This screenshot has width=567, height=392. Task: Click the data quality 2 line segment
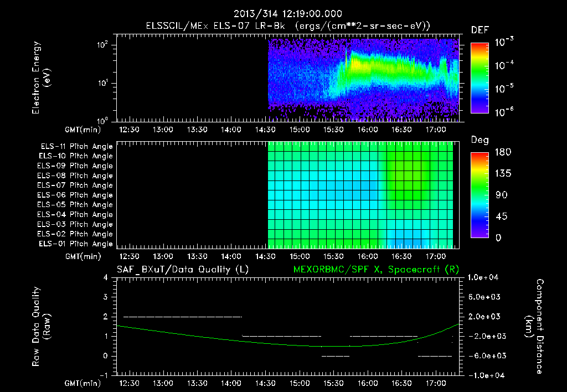pyautogui.click(x=183, y=317)
